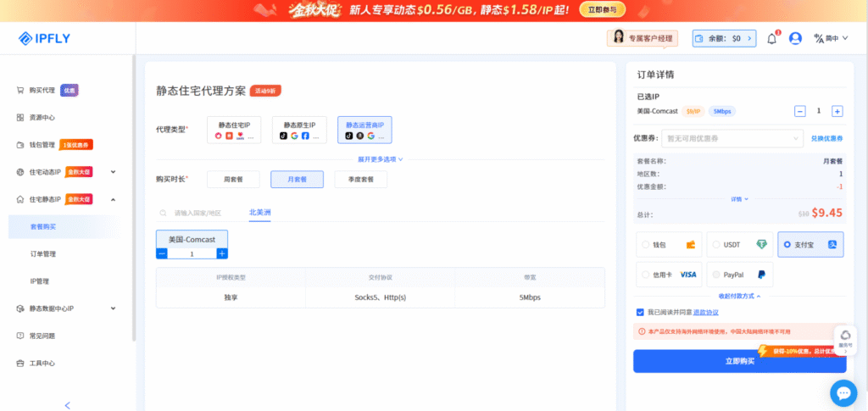Switch to 北美洲 tab
The width and height of the screenshot is (868, 411).
tap(259, 213)
